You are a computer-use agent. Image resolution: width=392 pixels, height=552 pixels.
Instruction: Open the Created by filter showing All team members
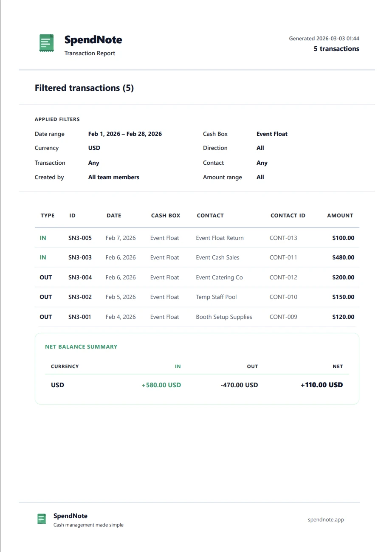coord(113,177)
